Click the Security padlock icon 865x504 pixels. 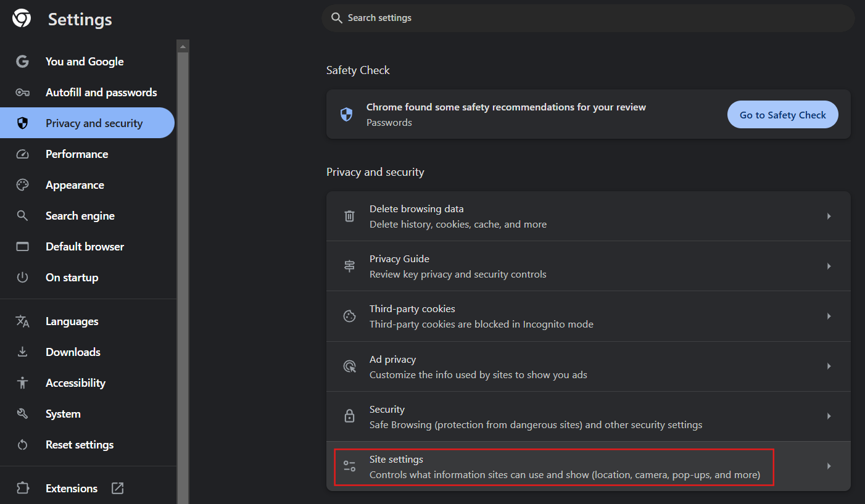pyautogui.click(x=349, y=416)
